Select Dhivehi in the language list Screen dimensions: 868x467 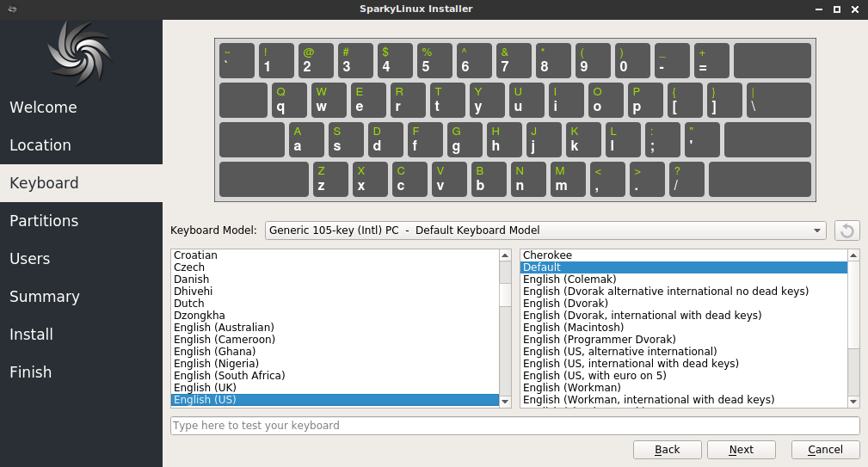[x=335, y=291]
